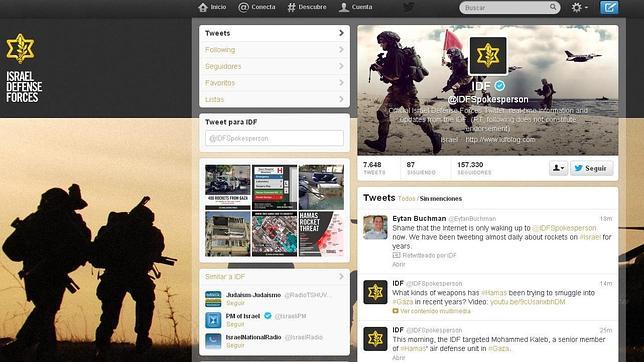The width and height of the screenshot is (644, 362).
Task: Click the chevron on the Favoritos row
Action: 341,83
